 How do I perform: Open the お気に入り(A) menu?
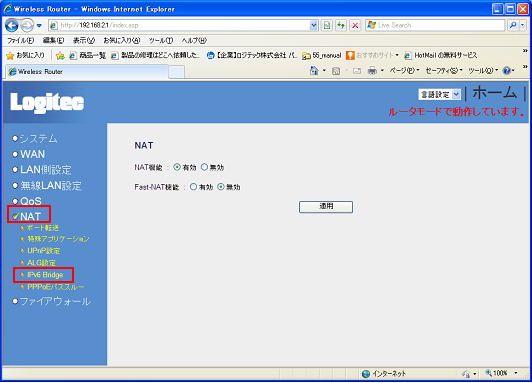point(121,40)
